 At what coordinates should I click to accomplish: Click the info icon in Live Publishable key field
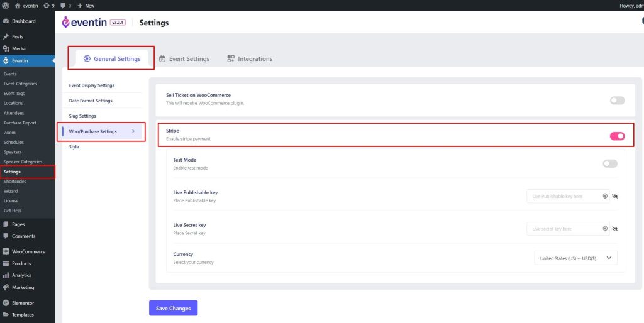[x=605, y=196]
